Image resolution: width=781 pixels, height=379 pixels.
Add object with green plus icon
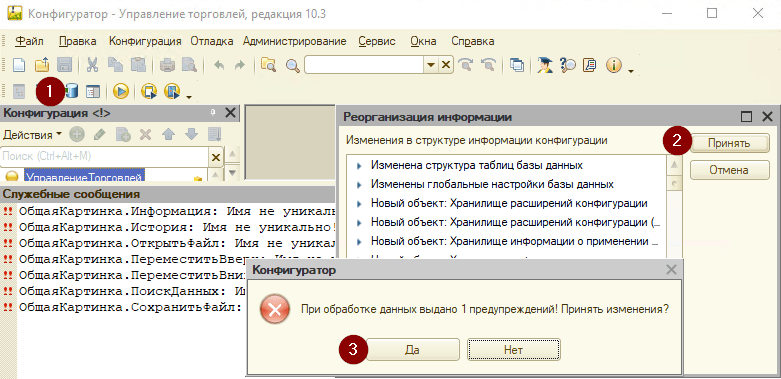(x=77, y=134)
